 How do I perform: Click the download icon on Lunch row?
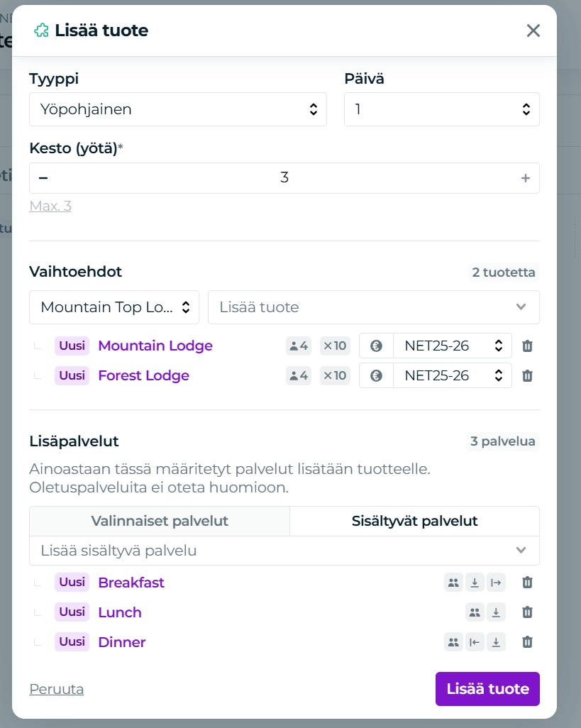[496, 612]
